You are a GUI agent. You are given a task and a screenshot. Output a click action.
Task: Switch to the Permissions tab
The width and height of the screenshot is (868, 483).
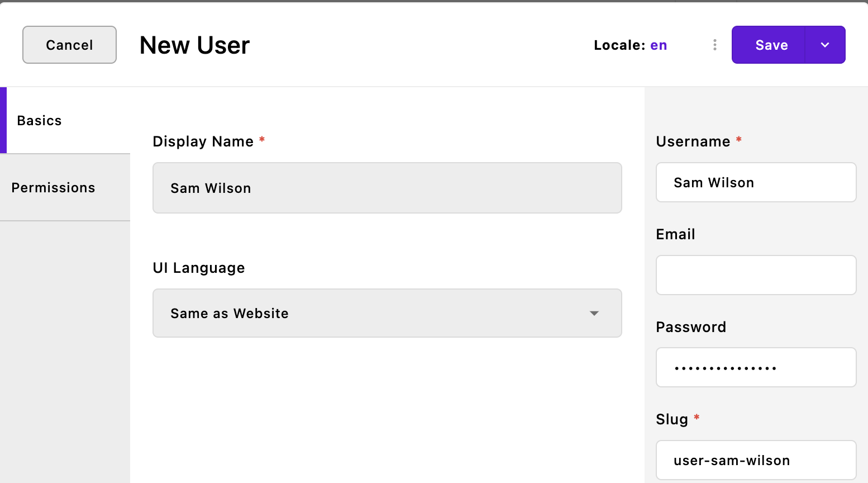click(54, 187)
